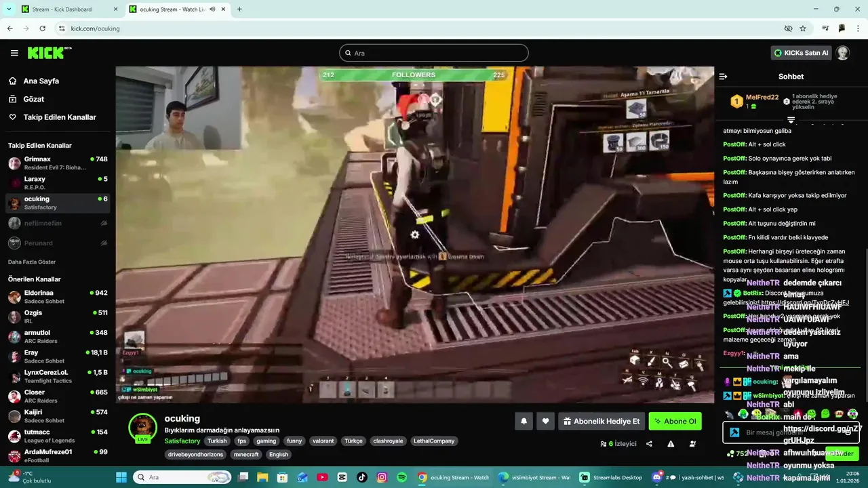Share the stream via share icon

pos(649,444)
